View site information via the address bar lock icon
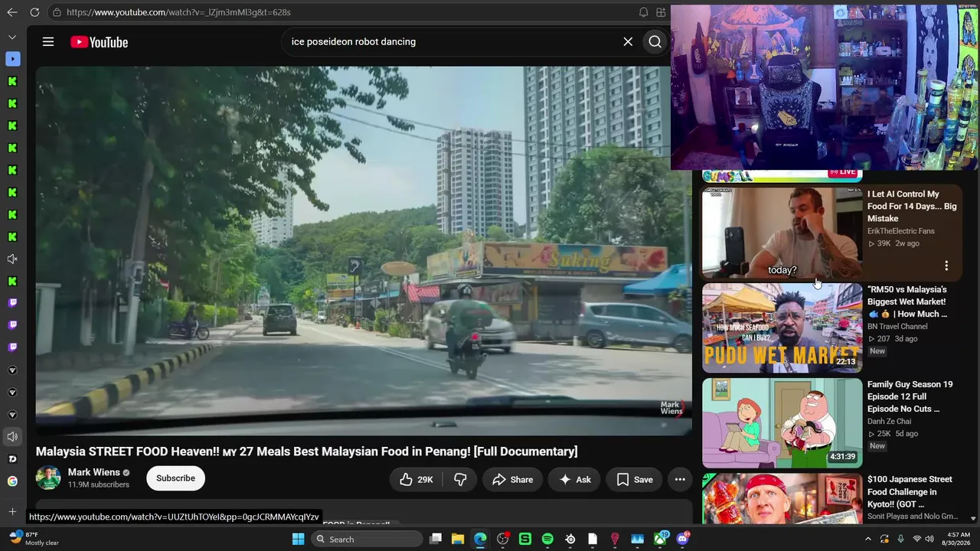980x551 pixels. pyautogui.click(x=57, y=12)
